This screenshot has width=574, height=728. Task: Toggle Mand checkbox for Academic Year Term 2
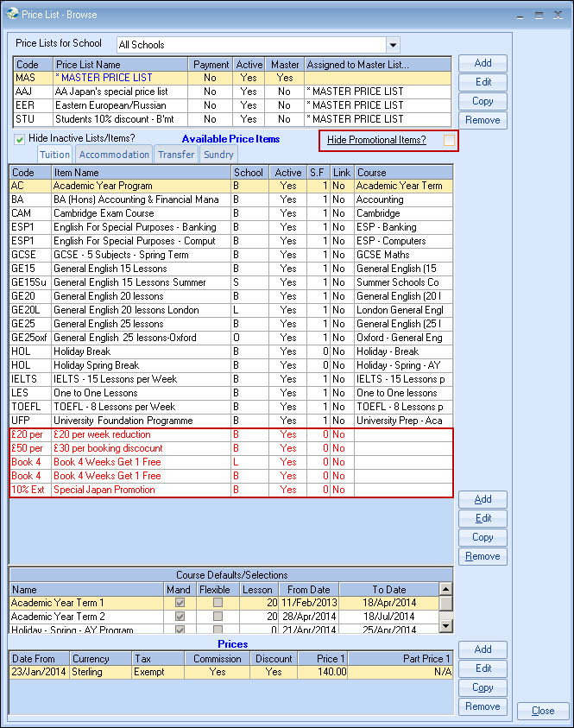[180, 617]
